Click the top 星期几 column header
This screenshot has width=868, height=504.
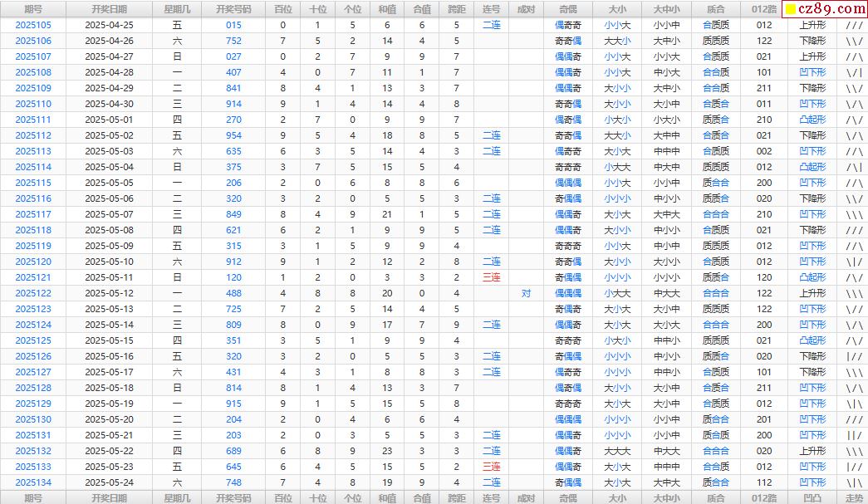click(177, 9)
